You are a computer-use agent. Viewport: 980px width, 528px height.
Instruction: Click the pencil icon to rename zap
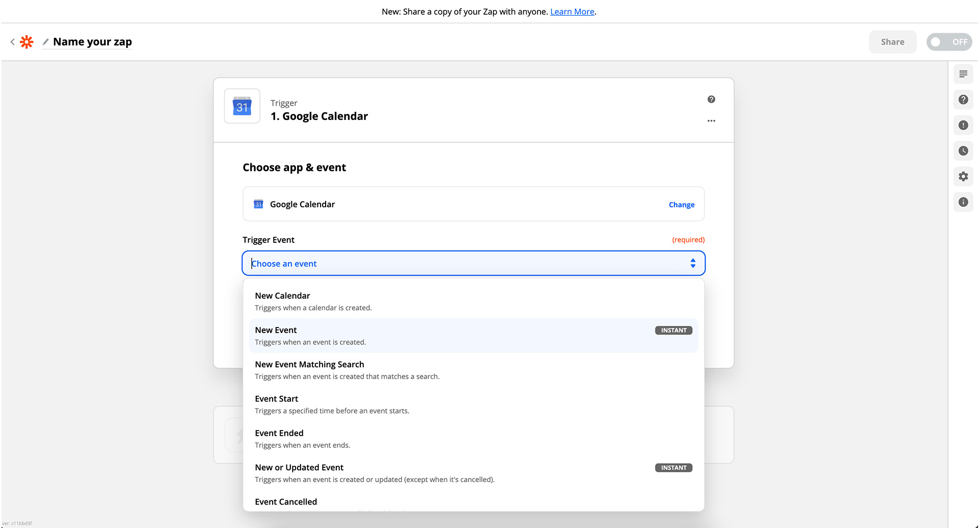(x=45, y=42)
